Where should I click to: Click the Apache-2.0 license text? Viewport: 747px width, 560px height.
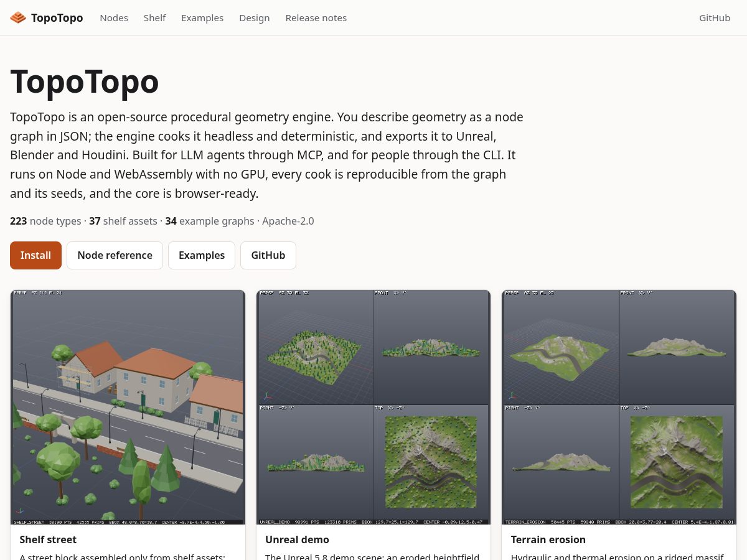click(x=288, y=221)
